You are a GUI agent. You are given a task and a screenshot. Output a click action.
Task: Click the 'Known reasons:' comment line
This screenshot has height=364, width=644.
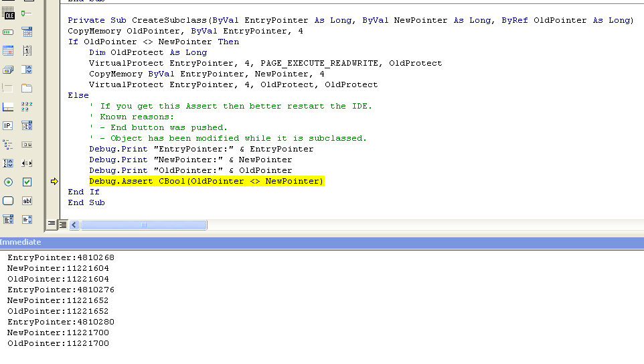(131, 117)
